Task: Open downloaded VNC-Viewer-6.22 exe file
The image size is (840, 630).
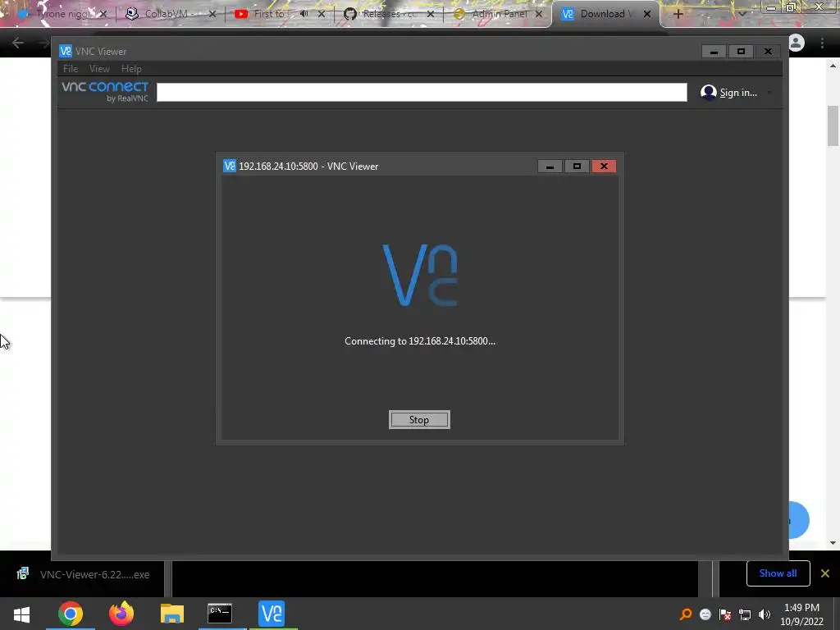Action: [x=83, y=574]
